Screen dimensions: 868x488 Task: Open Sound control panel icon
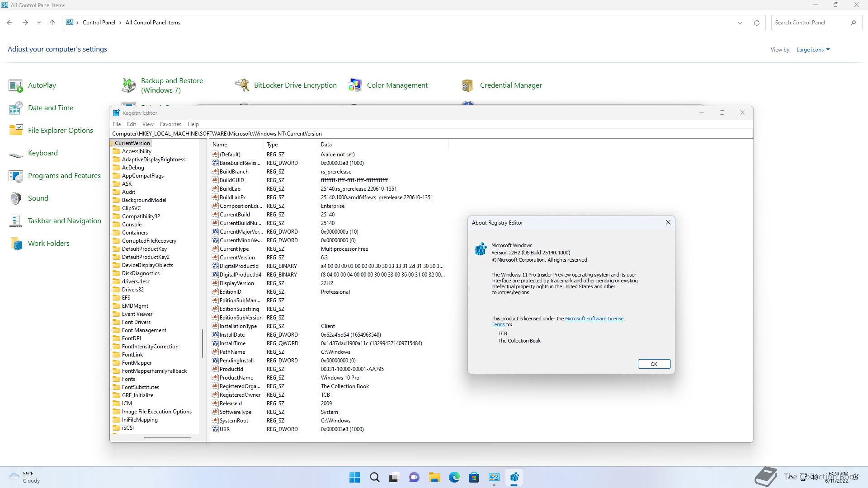point(16,198)
